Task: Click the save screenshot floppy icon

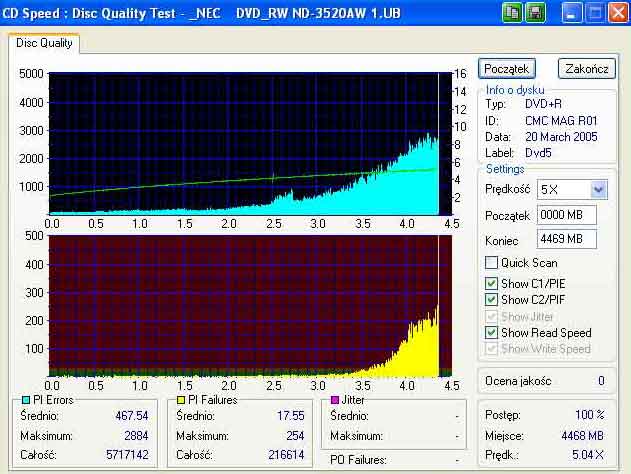Action: (535, 12)
